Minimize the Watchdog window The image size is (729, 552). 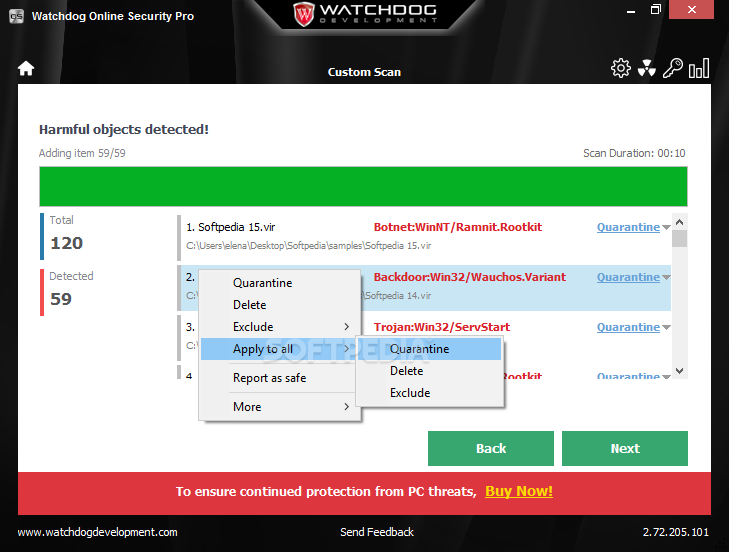pos(631,10)
